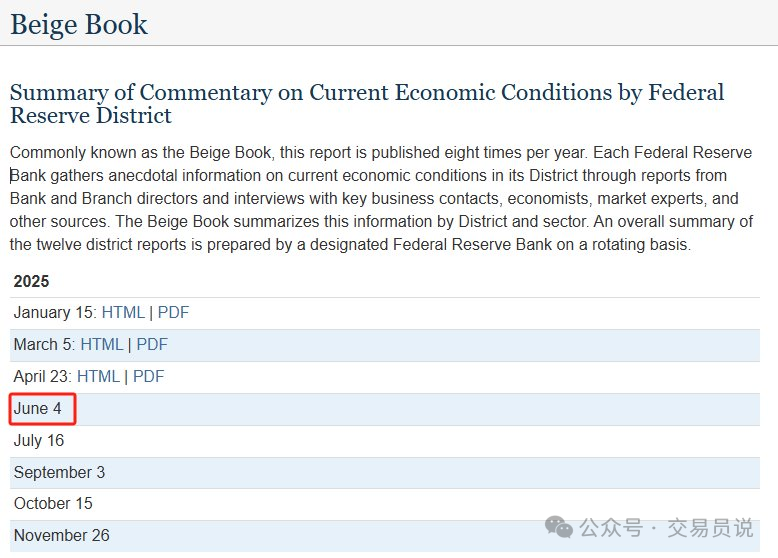778x558 pixels.
Task: Open the March 5 PDF report
Action: [152, 344]
